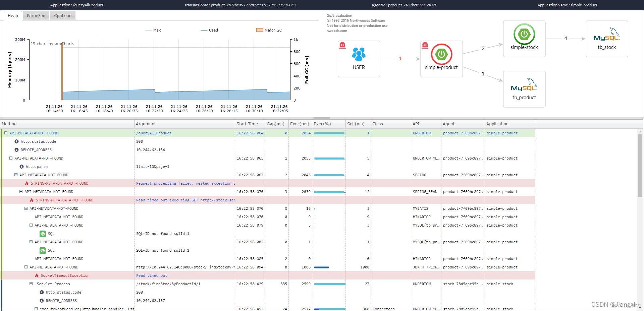Click flame icon beside SocketTimeoutException
The image size is (644, 311).
[37, 275]
